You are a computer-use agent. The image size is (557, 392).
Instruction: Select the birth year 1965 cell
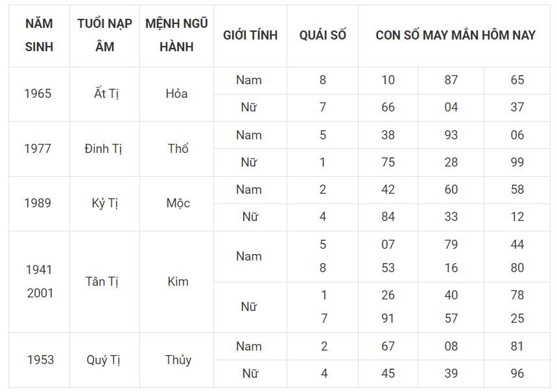point(38,93)
